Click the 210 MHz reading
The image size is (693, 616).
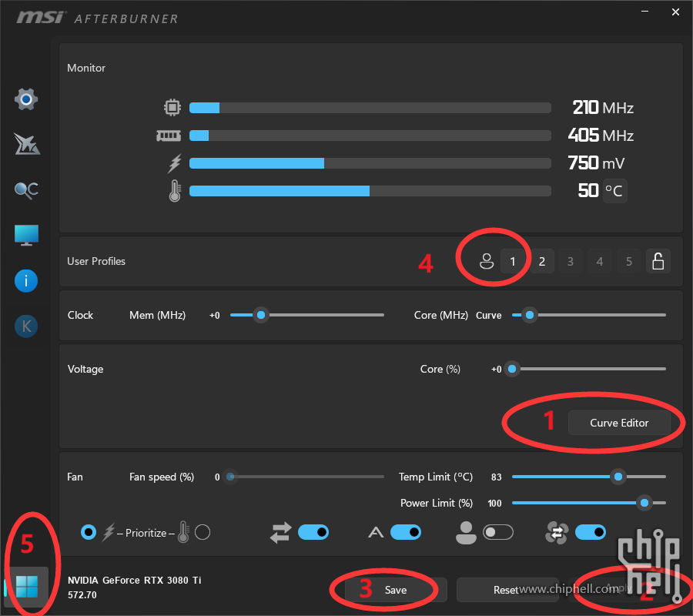[603, 107]
